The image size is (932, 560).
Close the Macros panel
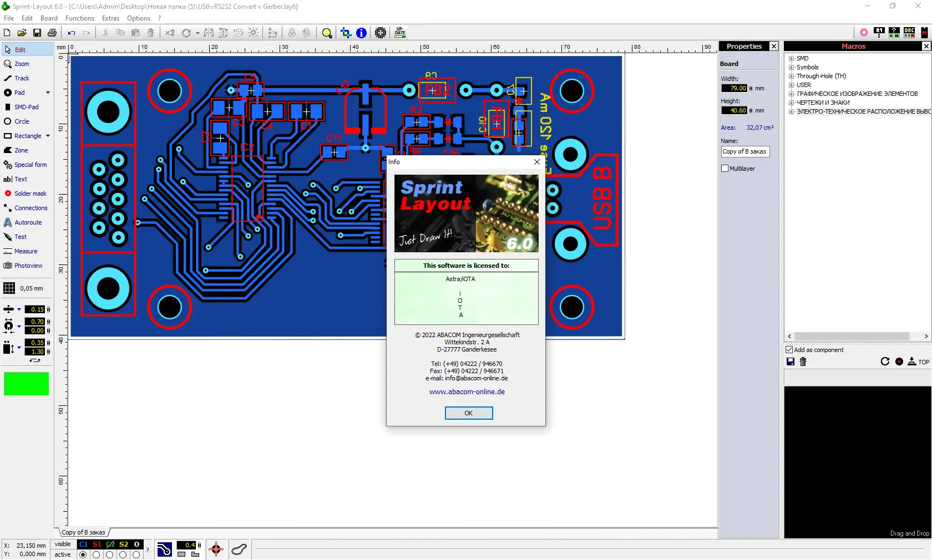coord(926,47)
